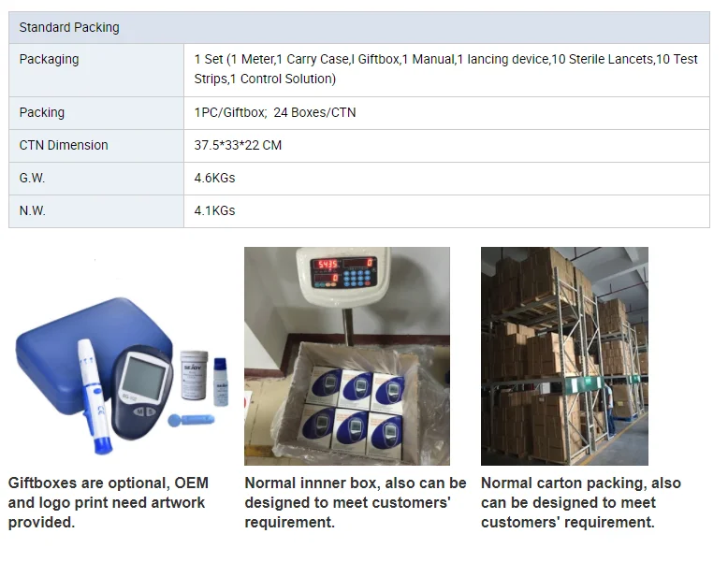Open the warehouse carton shelves photo

pyautogui.click(x=564, y=356)
